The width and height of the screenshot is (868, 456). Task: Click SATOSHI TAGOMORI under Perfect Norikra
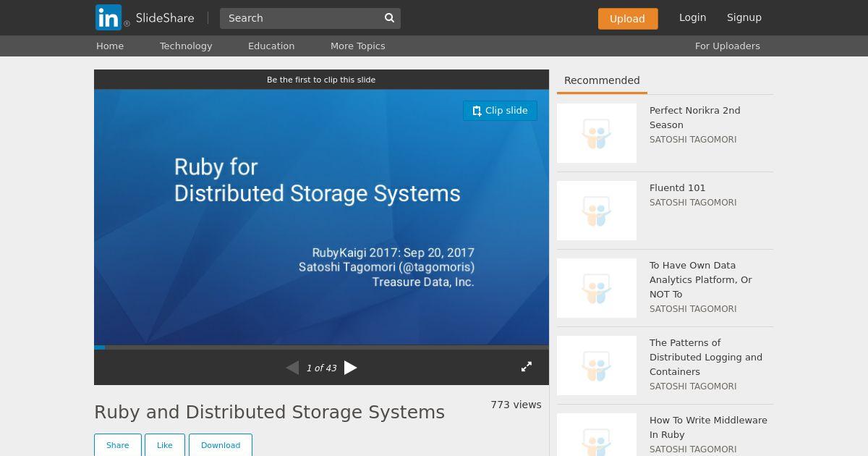(x=693, y=140)
